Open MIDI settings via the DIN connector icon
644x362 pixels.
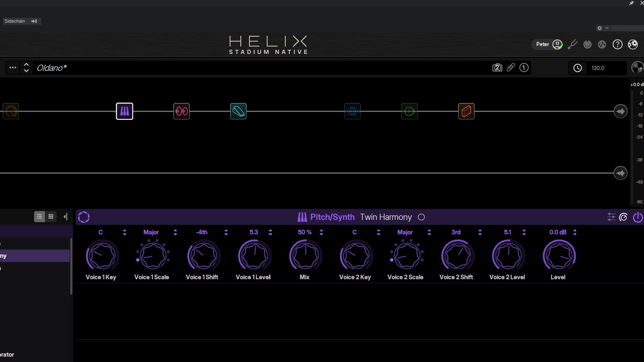pos(588,44)
